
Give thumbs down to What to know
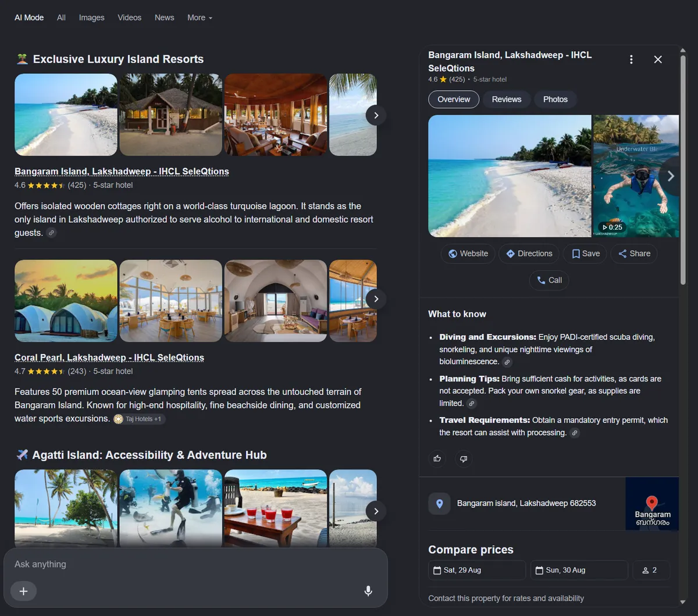click(x=464, y=458)
